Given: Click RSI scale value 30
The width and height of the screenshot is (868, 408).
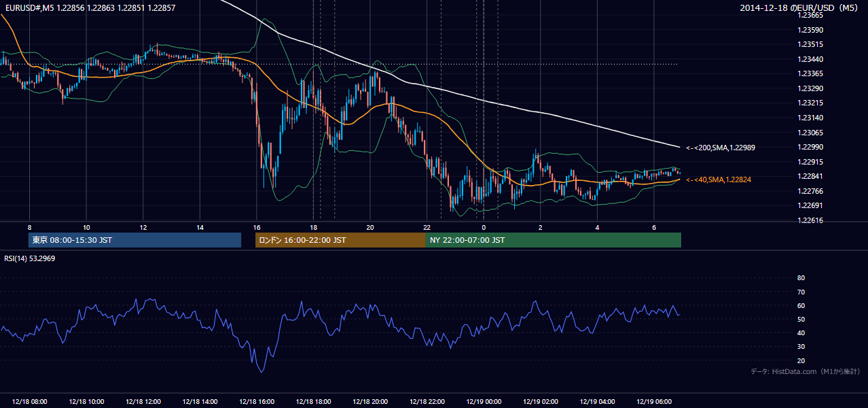Looking at the screenshot, I should tap(801, 347).
